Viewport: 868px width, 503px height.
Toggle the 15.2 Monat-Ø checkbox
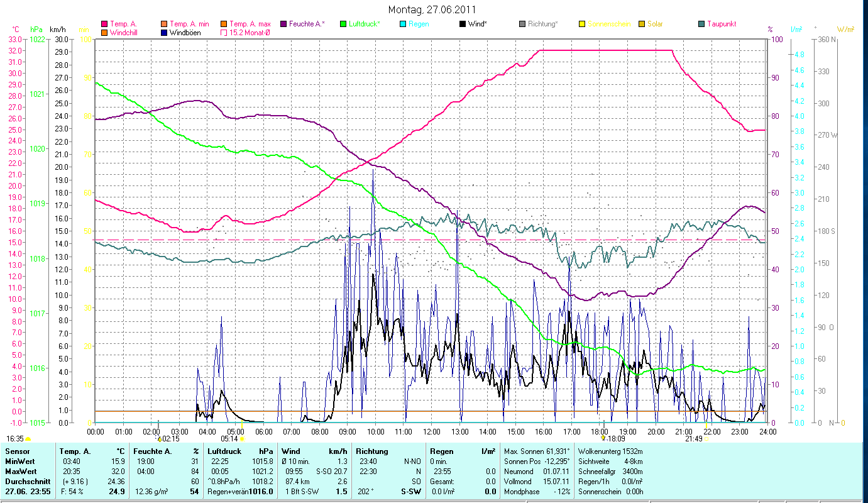(224, 32)
